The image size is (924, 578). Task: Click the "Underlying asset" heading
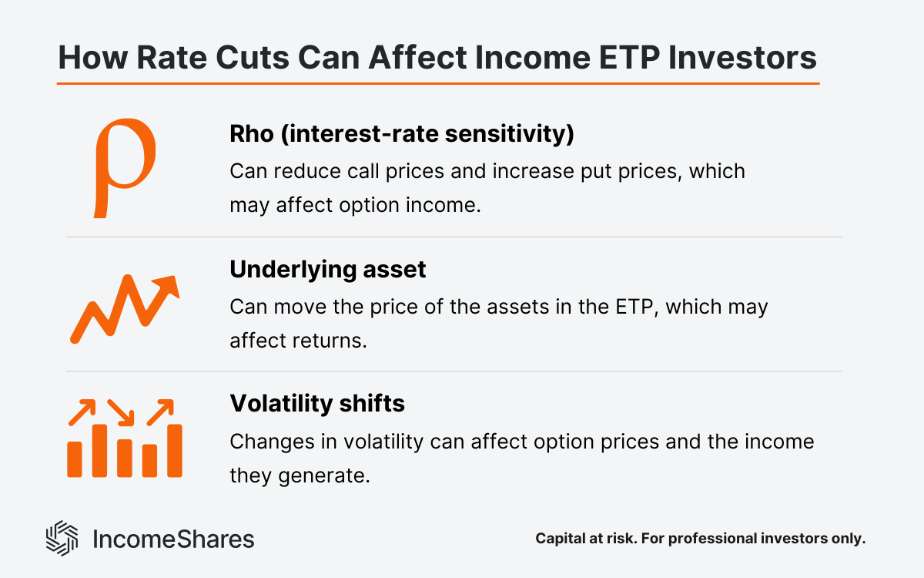(x=328, y=270)
